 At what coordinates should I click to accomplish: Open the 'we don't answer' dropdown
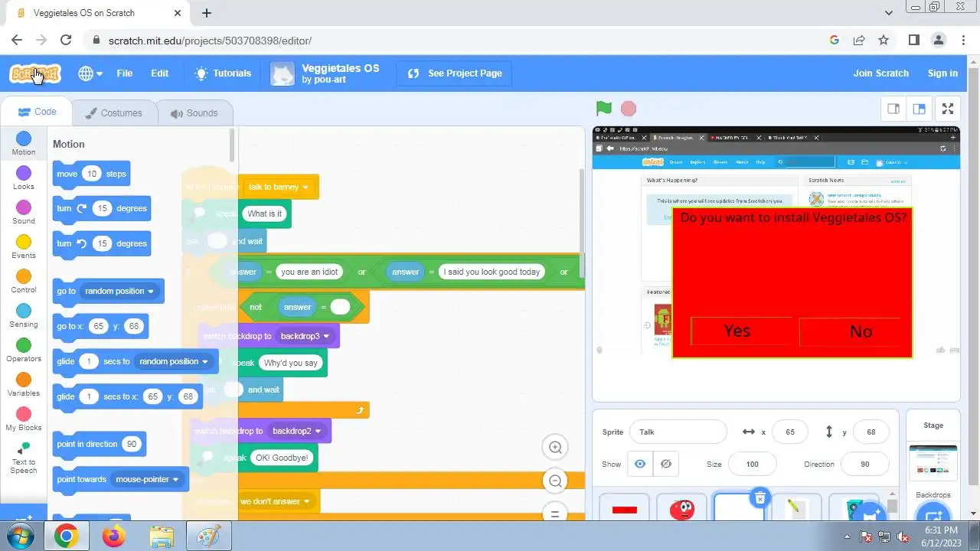275,501
